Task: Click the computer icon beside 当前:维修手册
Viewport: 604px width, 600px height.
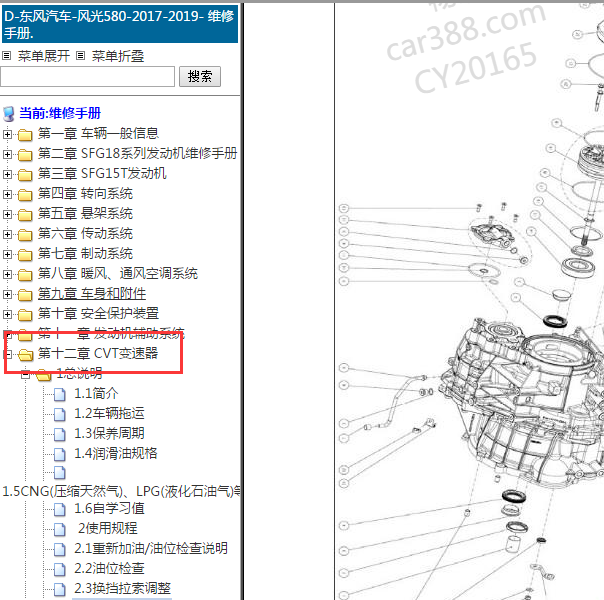Action: coord(8,114)
